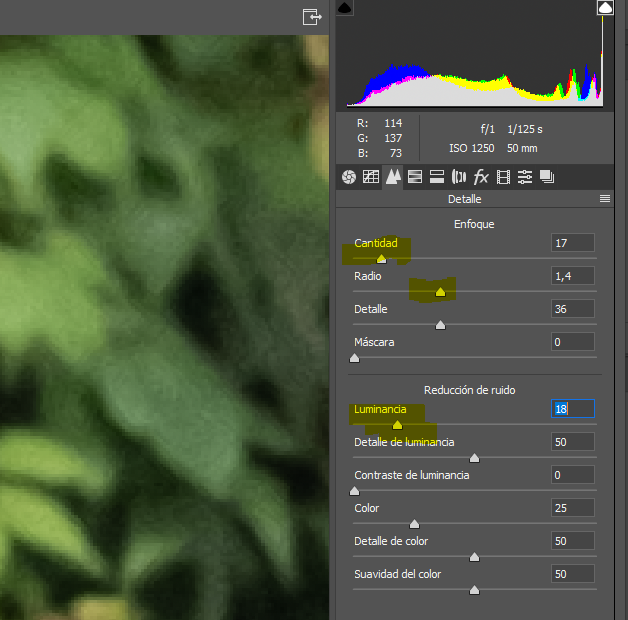The image size is (628, 620).
Task: Click the Contraste de luminancia slider handle
Action: click(354, 491)
